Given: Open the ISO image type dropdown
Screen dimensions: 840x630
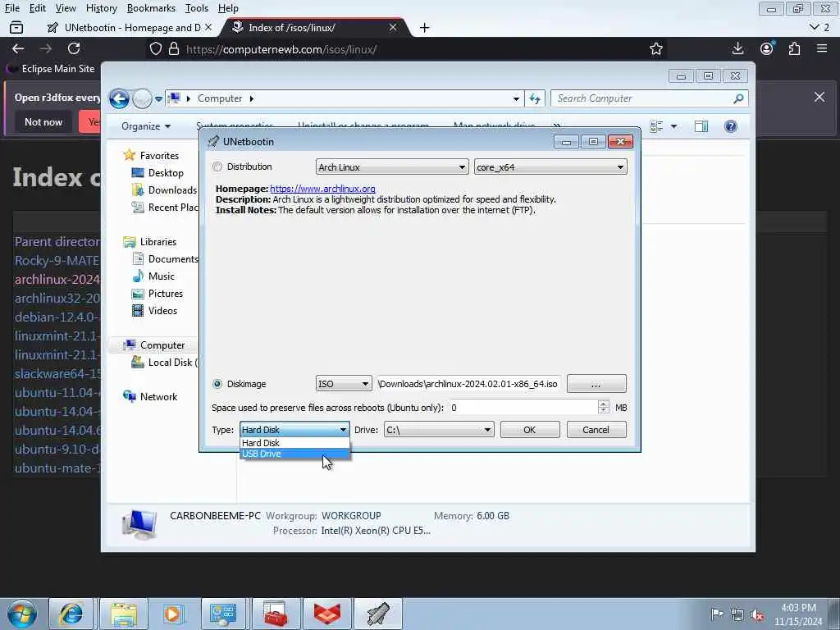Looking at the screenshot, I should click(x=344, y=384).
